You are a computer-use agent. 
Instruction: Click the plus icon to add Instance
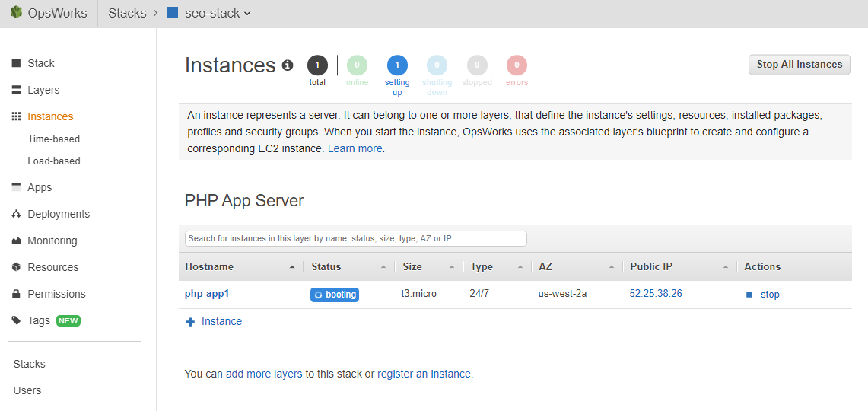(190, 322)
